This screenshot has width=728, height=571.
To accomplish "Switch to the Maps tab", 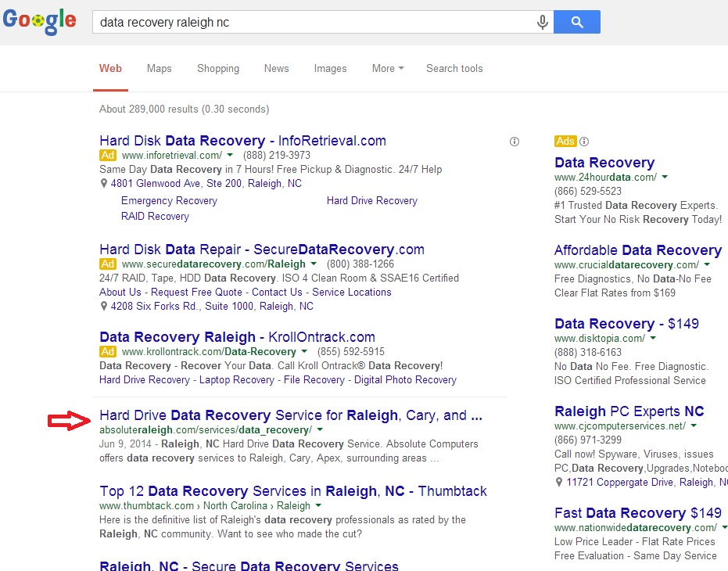I will point(160,68).
